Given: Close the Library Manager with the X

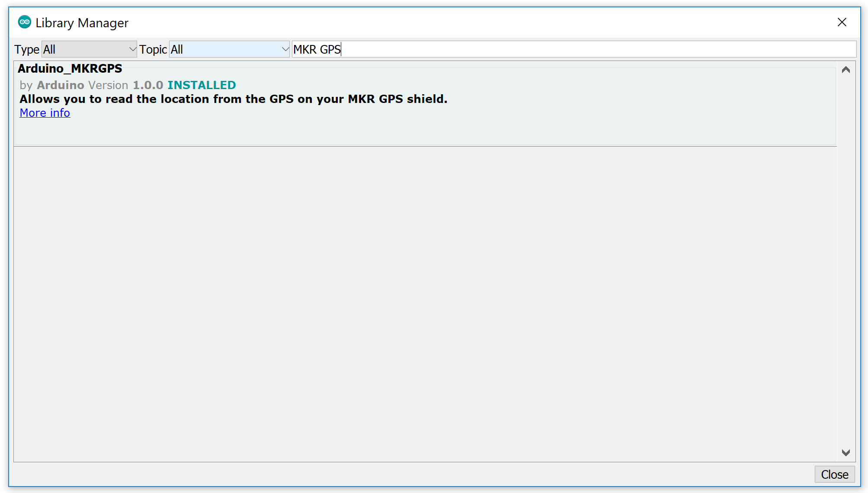Looking at the screenshot, I should tap(842, 22).
